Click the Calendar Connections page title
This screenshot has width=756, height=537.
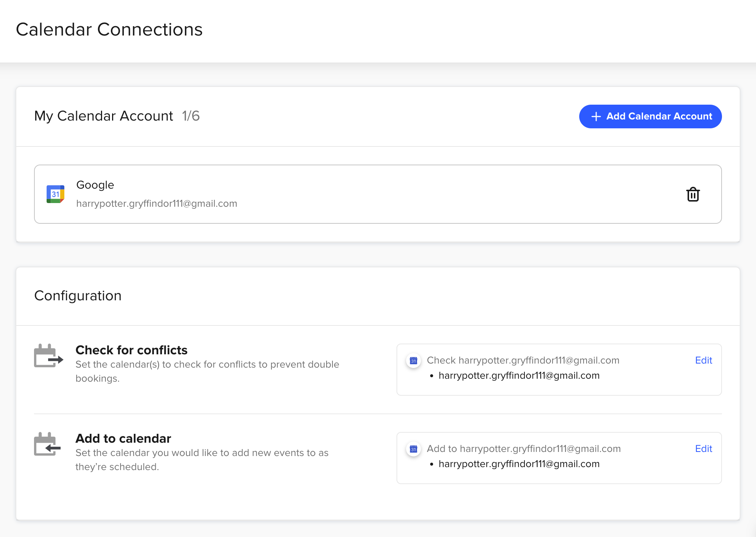click(x=109, y=29)
